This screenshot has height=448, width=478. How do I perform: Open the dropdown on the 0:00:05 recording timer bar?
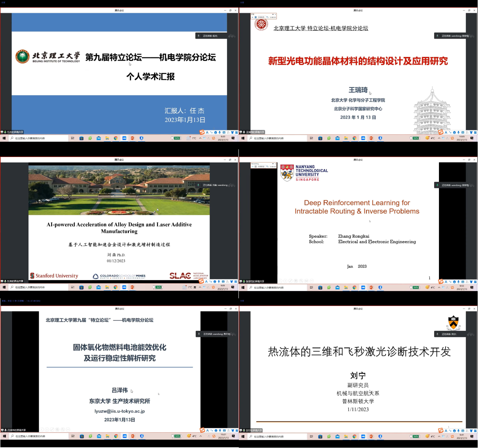pos(273,15)
